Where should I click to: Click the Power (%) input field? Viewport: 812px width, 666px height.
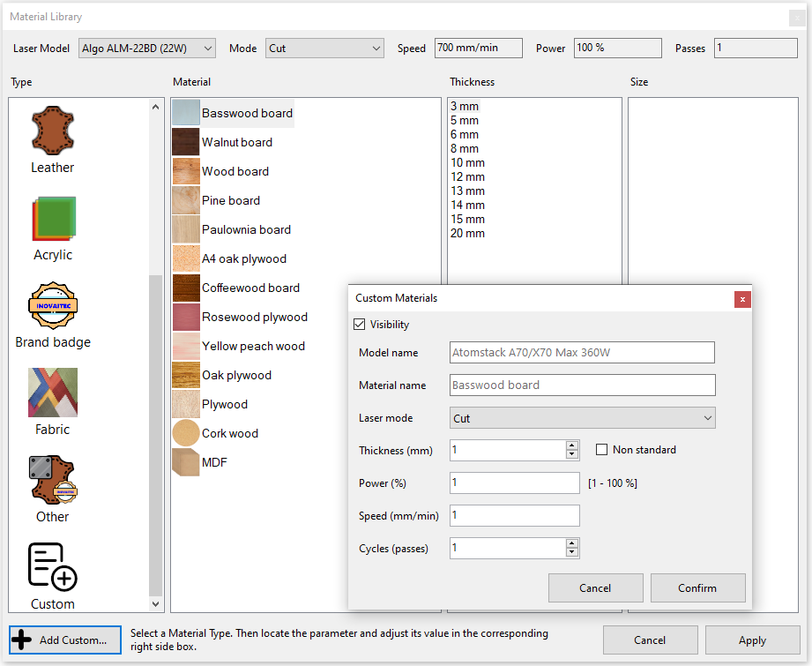515,483
